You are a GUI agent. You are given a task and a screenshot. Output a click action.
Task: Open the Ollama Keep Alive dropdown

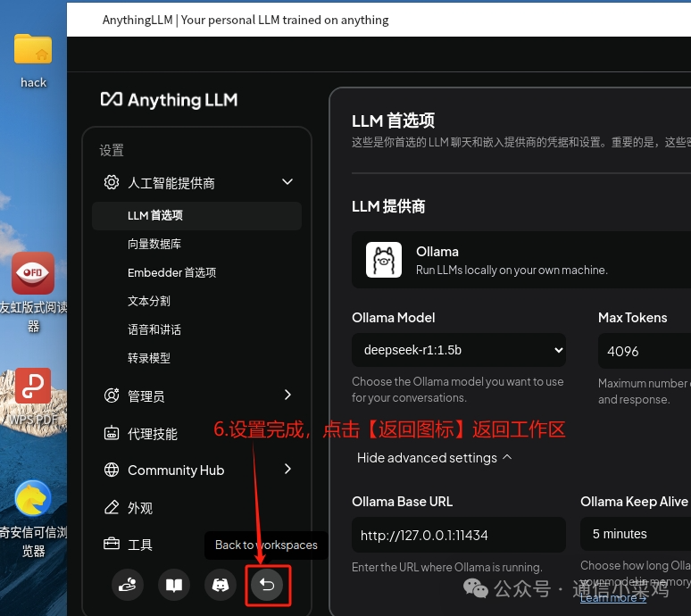[636, 534]
